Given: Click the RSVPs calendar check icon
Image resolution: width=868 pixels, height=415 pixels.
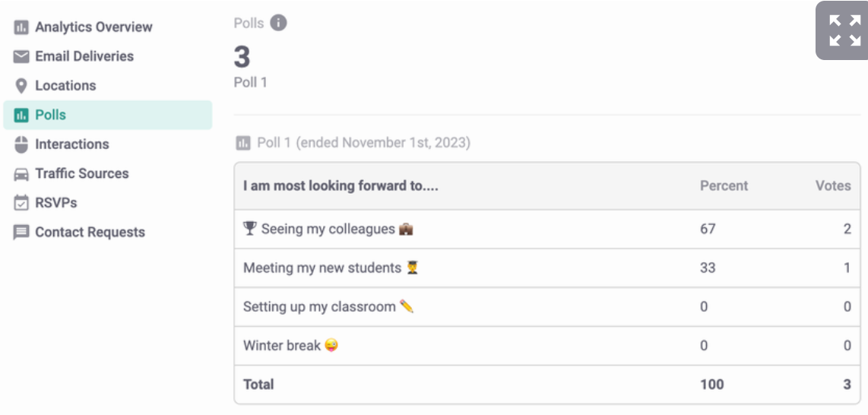Looking at the screenshot, I should click(x=21, y=203).
